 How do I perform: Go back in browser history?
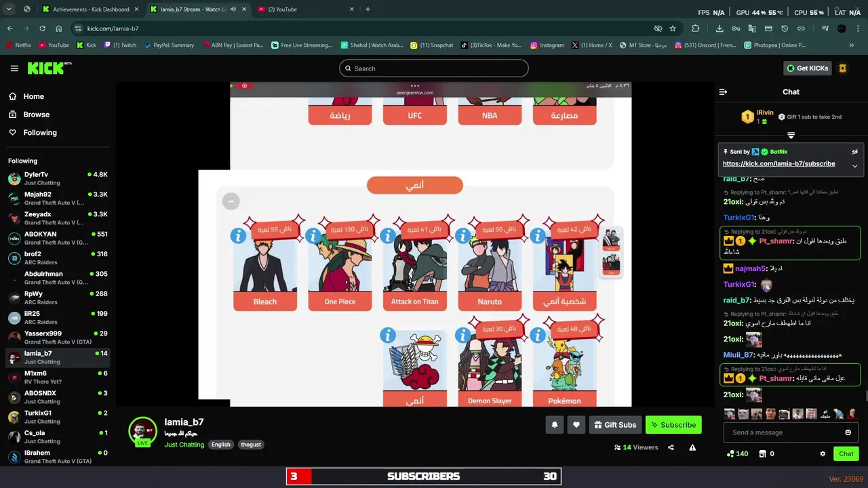[x=10, y=28]
